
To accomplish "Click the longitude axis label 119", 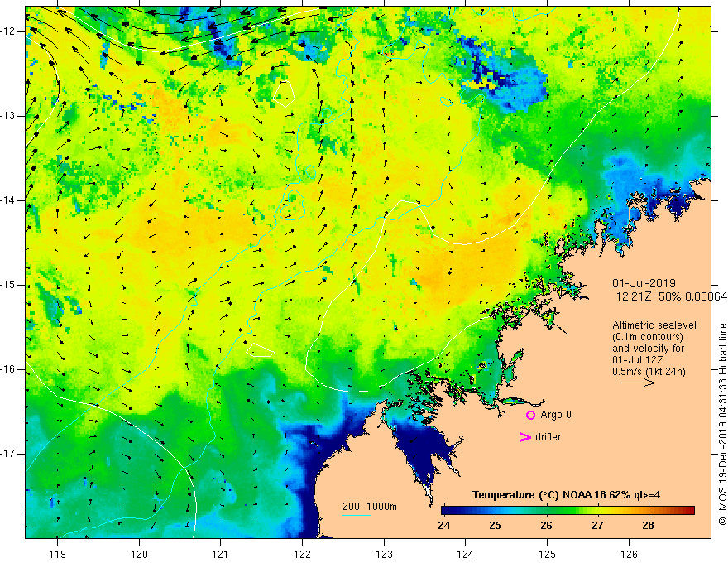I will coord(58,554).
